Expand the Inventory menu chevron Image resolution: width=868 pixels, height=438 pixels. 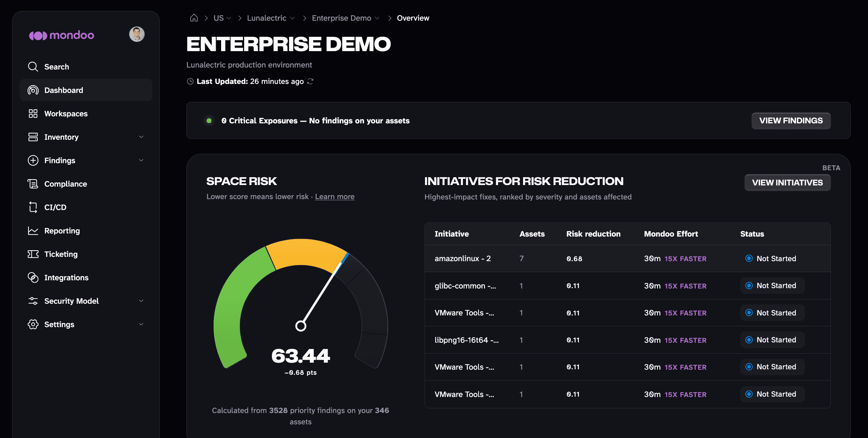pos(141,137)
